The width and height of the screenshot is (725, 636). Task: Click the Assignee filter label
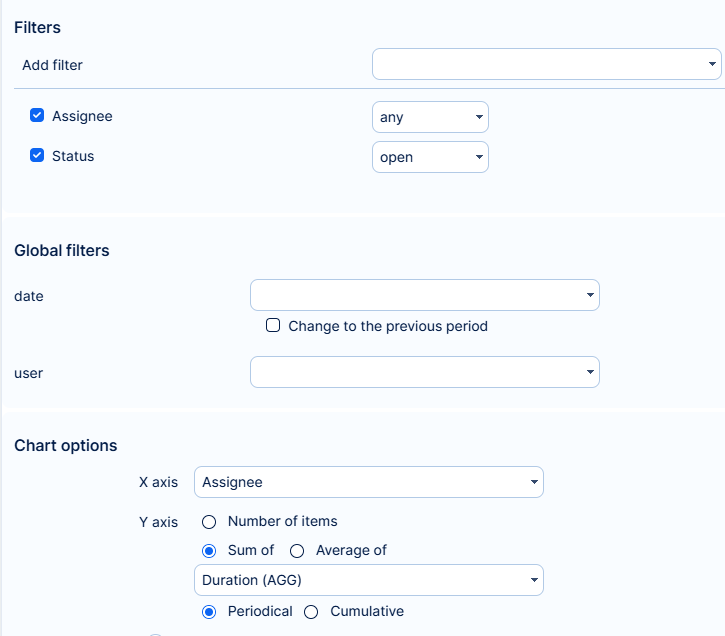click(x=82, y=116)
